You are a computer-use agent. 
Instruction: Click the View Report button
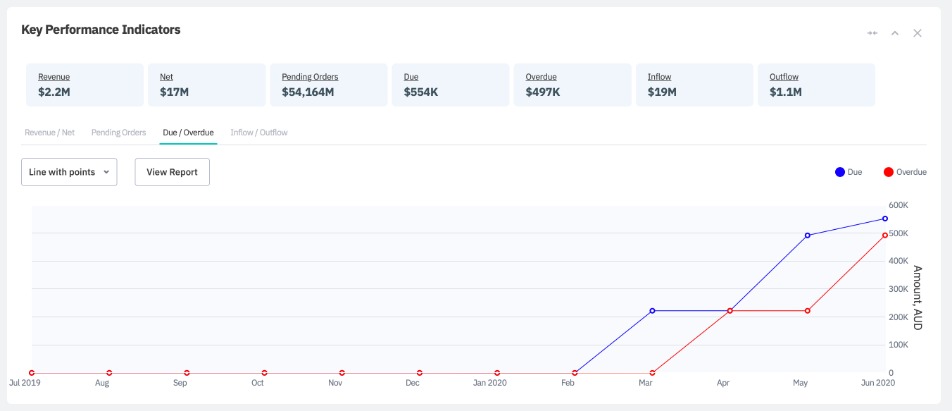tap(172, 172)
